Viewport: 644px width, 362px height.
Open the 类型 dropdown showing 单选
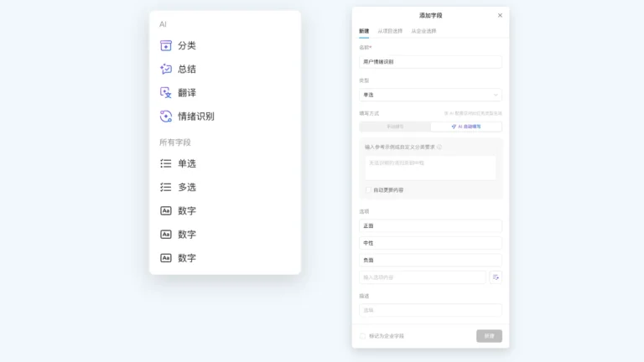click(430, 95)
